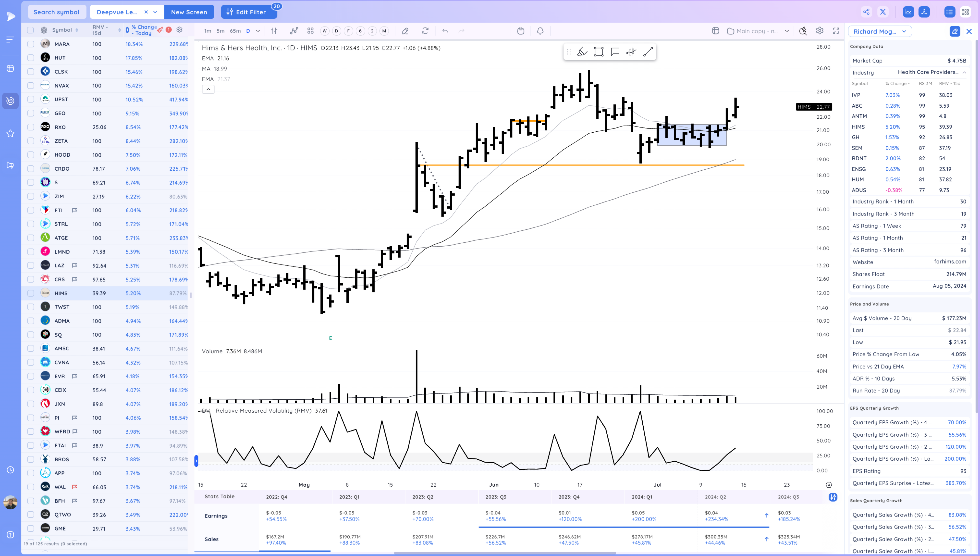Tick the checkbox beside HOOD

tap(31, 155)
